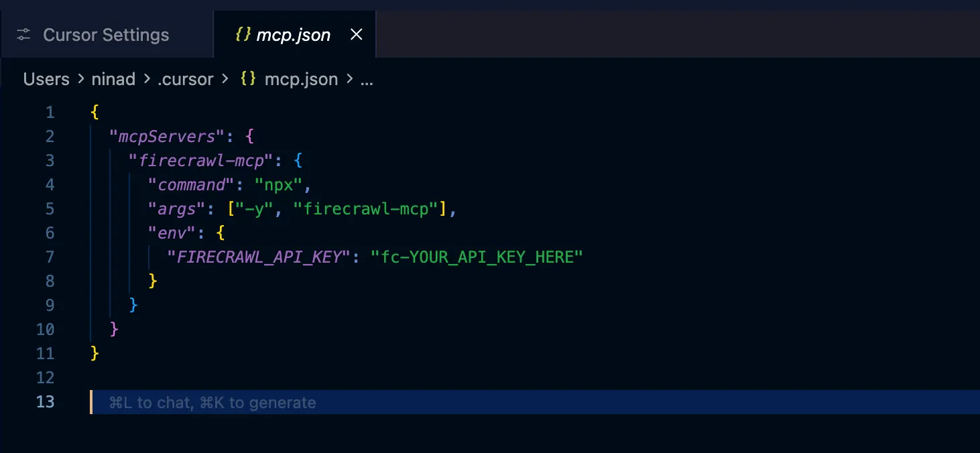Open the trailing breadcrumb ellipsis dropdown
The width and height of the screenshot is (980, 453).
click(x=366, y=80)
